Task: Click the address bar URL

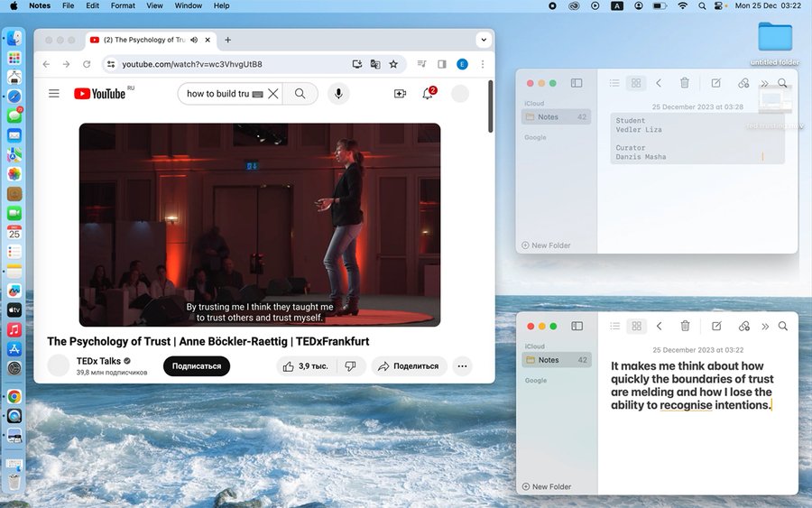Action: (192, 64)
